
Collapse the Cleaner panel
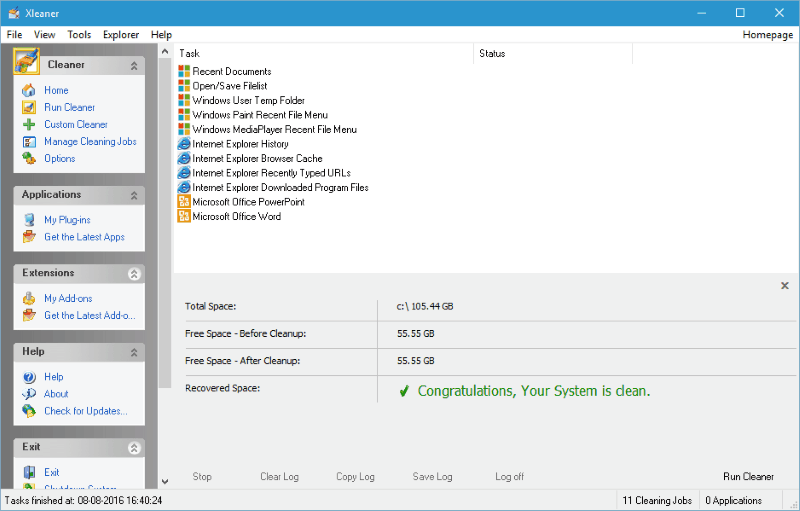pyautogui.click(x=134, y=66)
